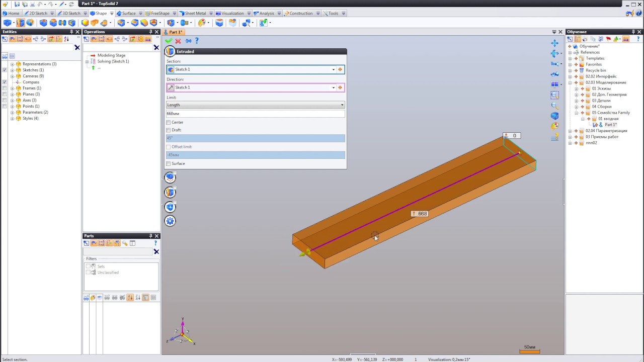Enable the Center checkbox

(169, 122)
